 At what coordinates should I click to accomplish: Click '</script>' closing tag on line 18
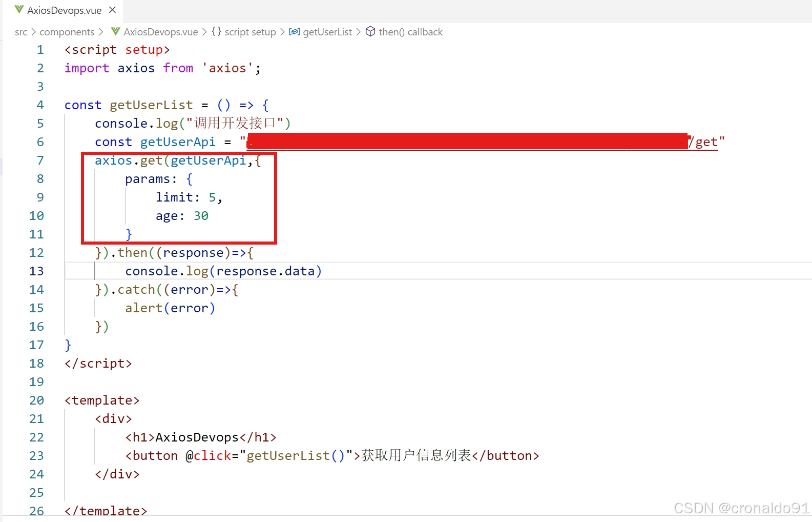98,364
